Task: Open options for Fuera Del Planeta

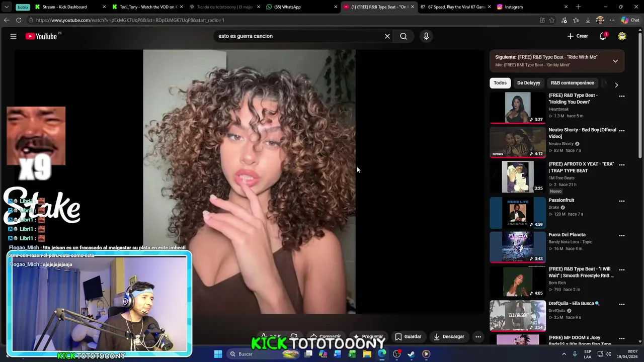Action: [x=622, y=235]
